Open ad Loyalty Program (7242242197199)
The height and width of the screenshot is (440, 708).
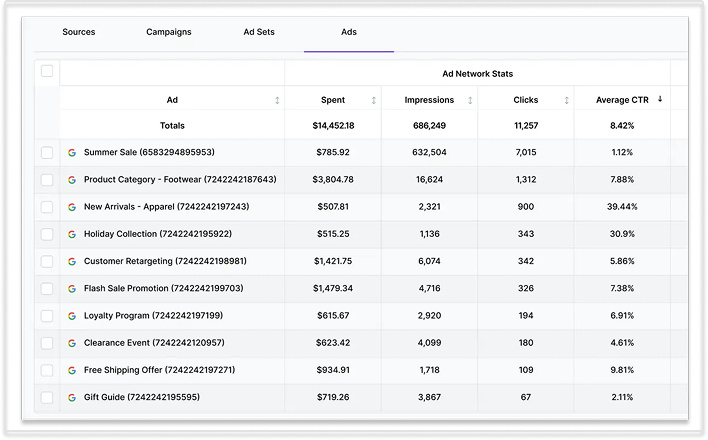(x=153, y=315)
